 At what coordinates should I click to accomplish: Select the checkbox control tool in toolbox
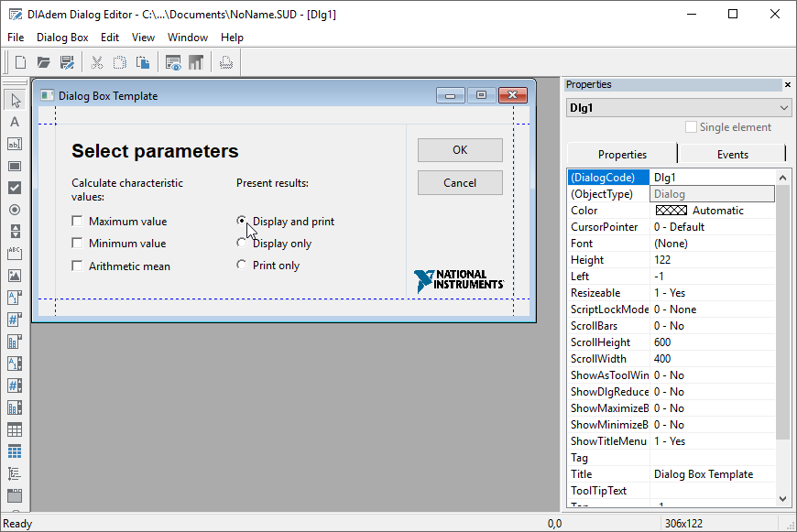[15, 188]
